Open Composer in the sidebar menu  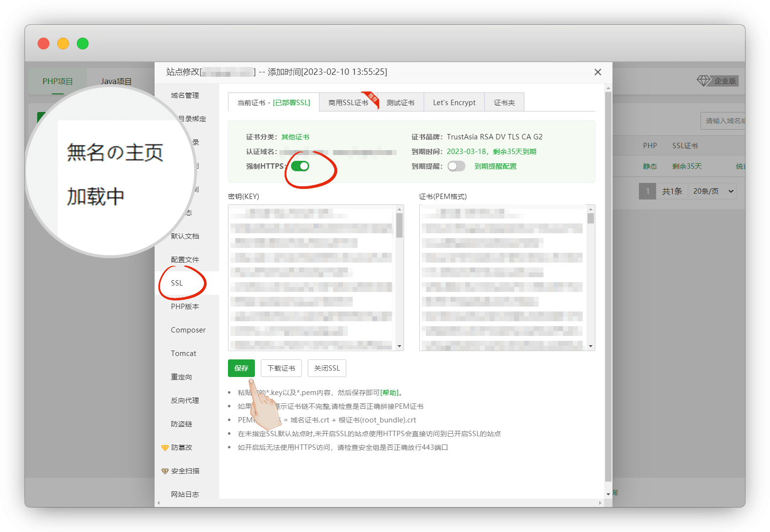(188, 330)
